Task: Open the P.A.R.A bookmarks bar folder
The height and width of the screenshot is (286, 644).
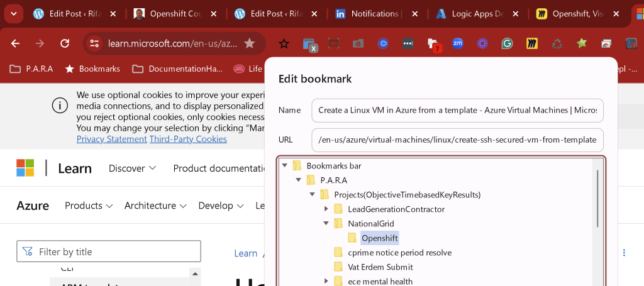Action: 31,69
